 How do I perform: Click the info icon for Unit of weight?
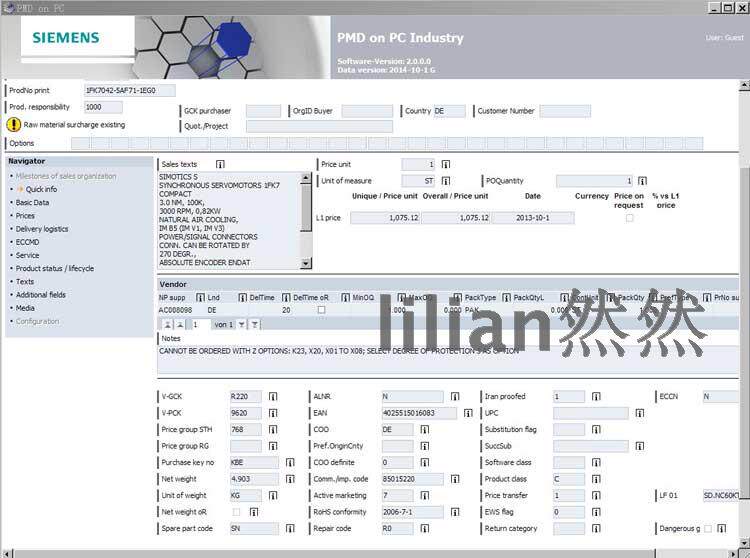[273, 495]
